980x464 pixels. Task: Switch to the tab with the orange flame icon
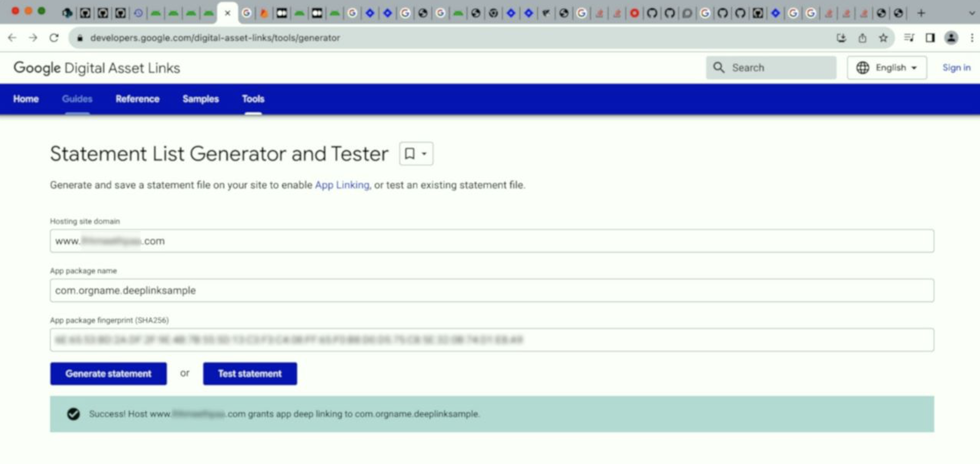click(x=264, y=13)
